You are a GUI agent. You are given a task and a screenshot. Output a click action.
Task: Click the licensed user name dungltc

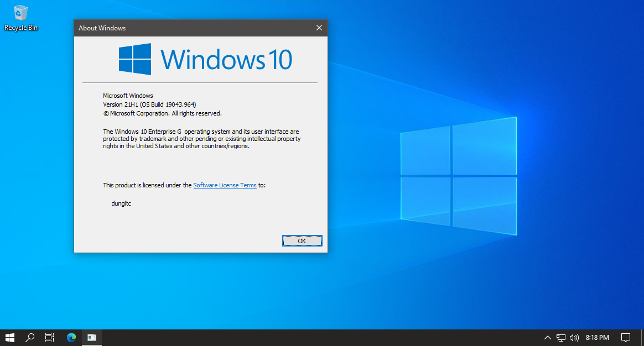[121, 203]
